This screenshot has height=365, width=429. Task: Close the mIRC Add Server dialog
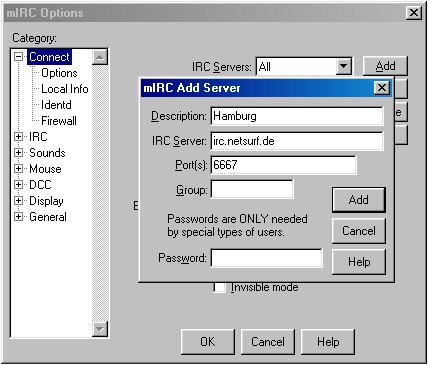pyautogui.click(x=382, y=88)
